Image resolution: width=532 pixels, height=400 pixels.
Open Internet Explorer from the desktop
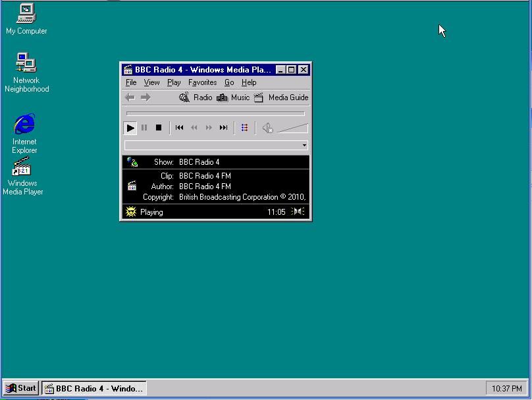[x=24, y=125]
